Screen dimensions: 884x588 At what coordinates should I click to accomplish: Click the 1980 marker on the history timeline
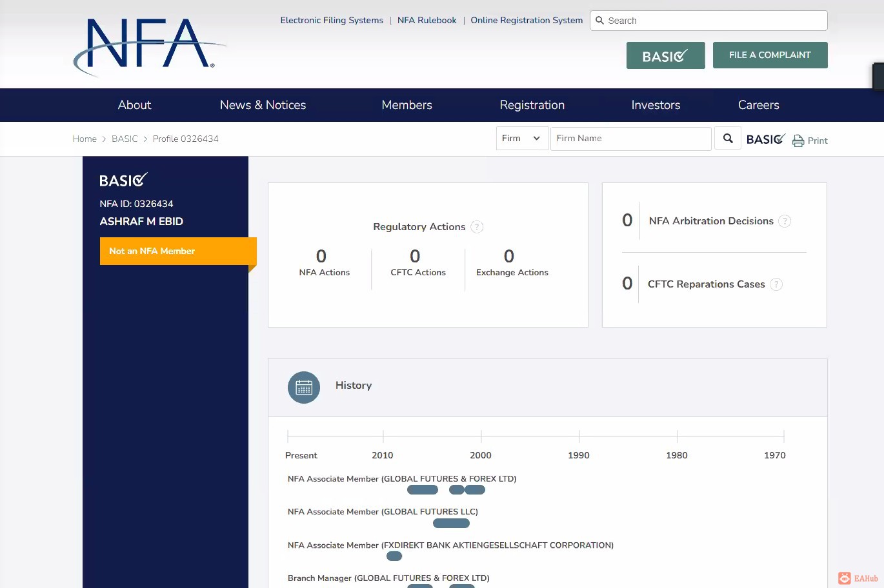pyautogui.click(x=677, y=455)
